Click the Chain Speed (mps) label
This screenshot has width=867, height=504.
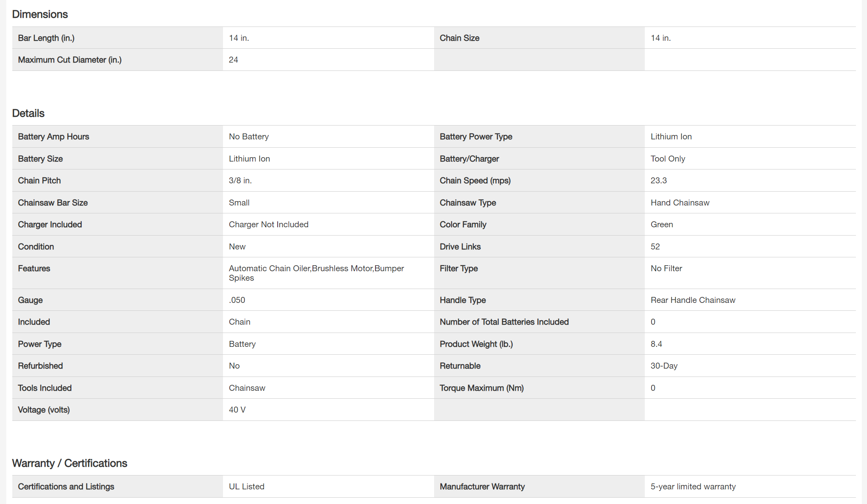475,181
